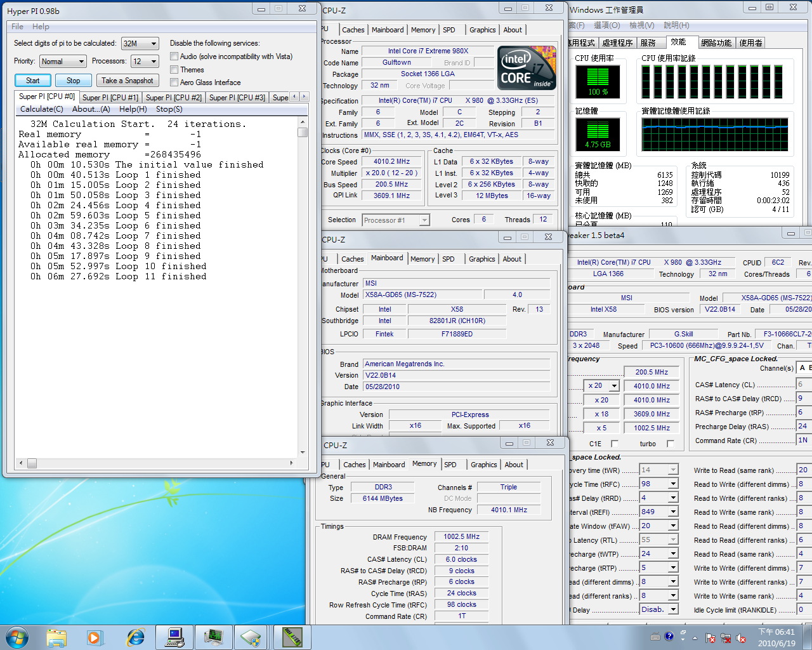Open Hyper PI File menu

pyautogui.click(x=17, y=27)
